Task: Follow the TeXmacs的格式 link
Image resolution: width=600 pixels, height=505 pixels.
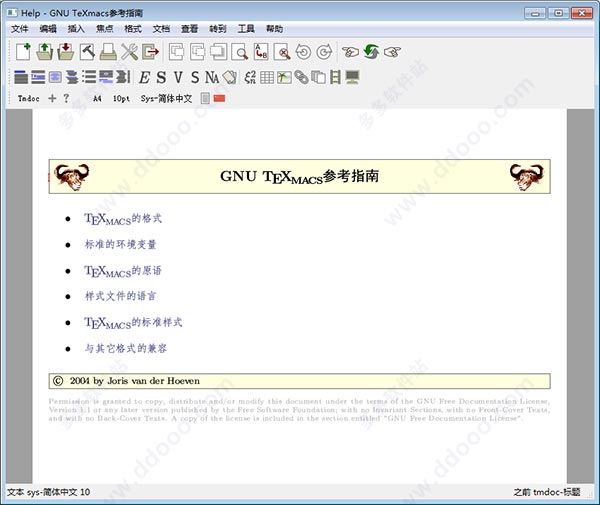Action: coord(123,219)
